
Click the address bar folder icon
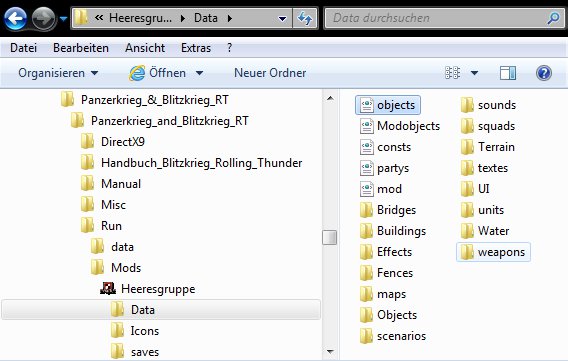(x=81, y=17)
